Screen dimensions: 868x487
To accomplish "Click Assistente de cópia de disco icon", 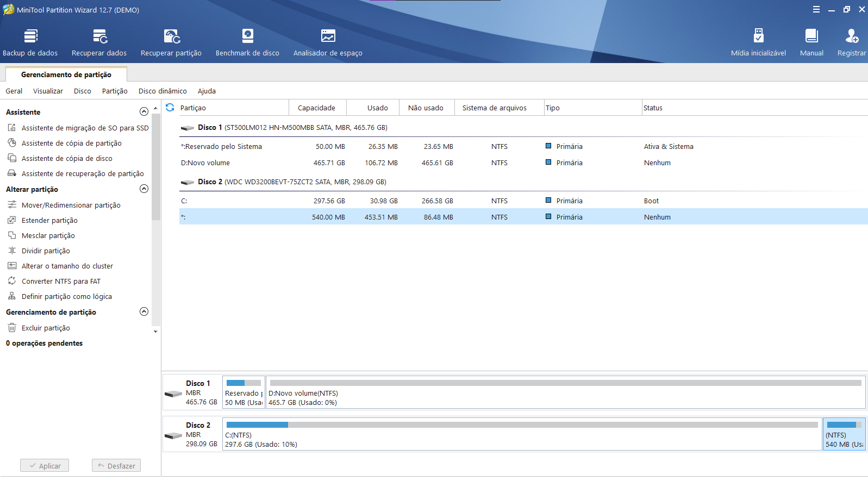I will tap(12, 158).
